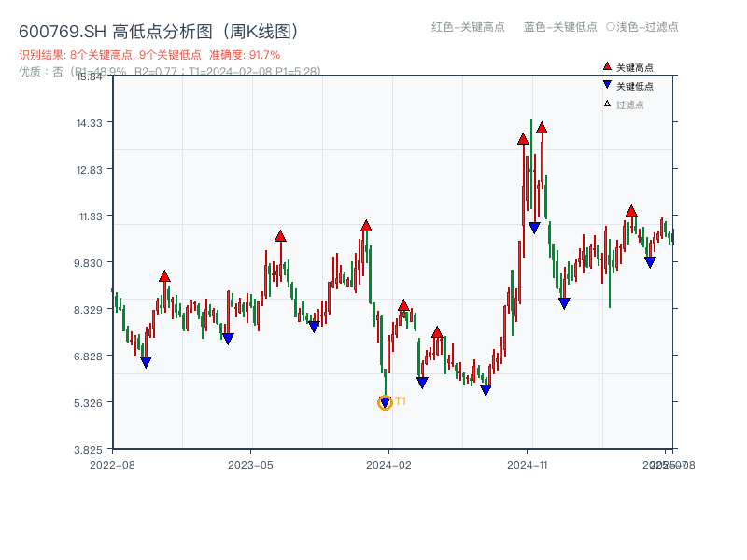747x560 pixels.
Task: Click blue low-point triangle near 2022-08
Action: [145, 362]
